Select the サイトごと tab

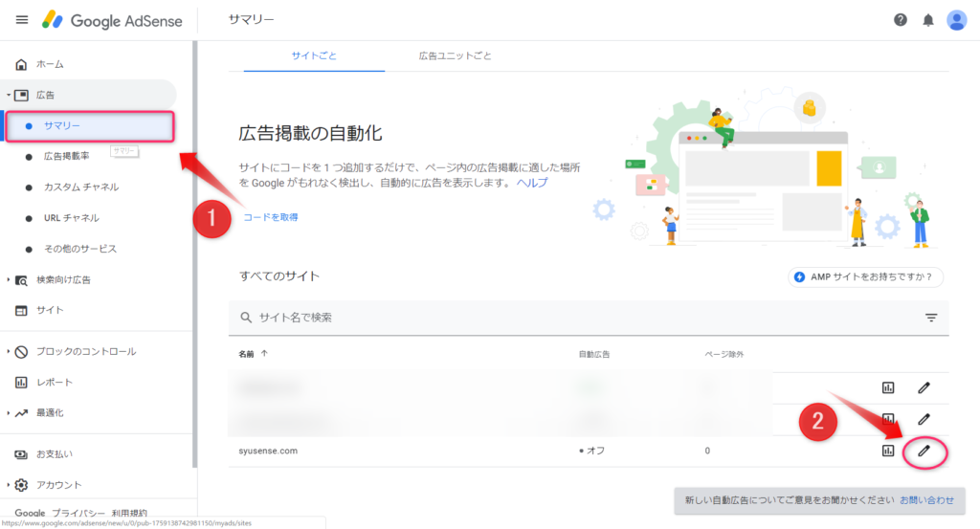pyautogui.click(x=314, y=56)
